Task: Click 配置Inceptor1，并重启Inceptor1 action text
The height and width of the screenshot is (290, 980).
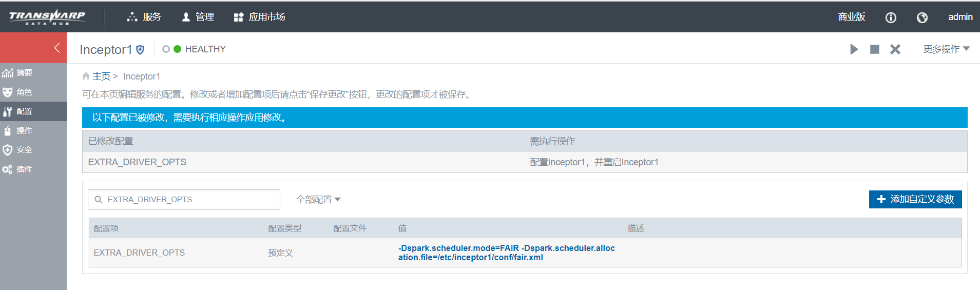Action: pyautogui.click(x=594, y=162)
